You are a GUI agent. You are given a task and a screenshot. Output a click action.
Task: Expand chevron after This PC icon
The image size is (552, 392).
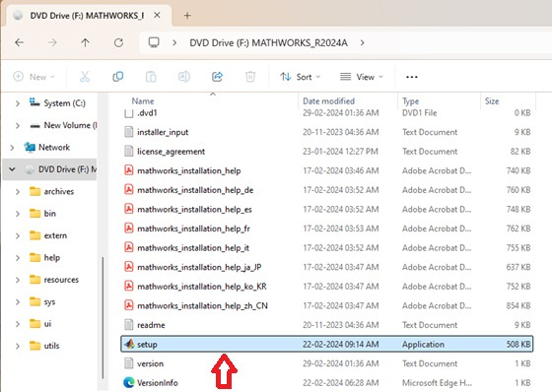click(174, 43)
